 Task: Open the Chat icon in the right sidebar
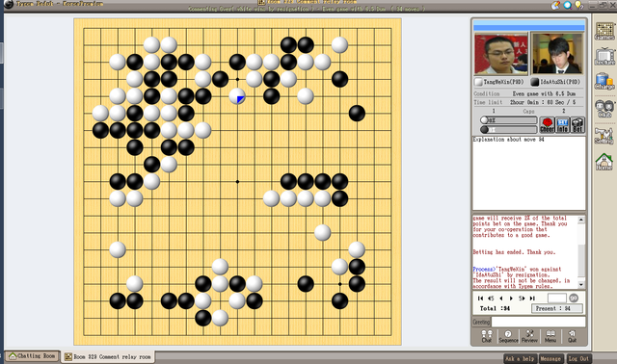[x=604, y=109]
